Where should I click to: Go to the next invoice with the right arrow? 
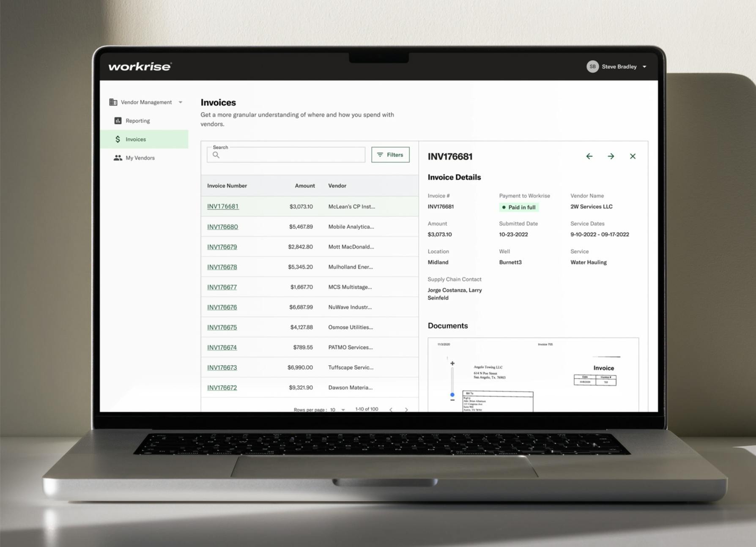pos(611,156)
